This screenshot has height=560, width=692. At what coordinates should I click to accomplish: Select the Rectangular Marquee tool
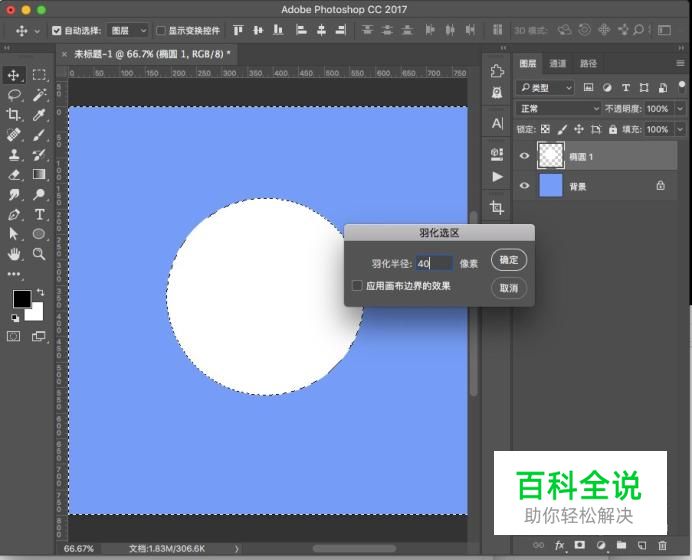coord(39,74)
